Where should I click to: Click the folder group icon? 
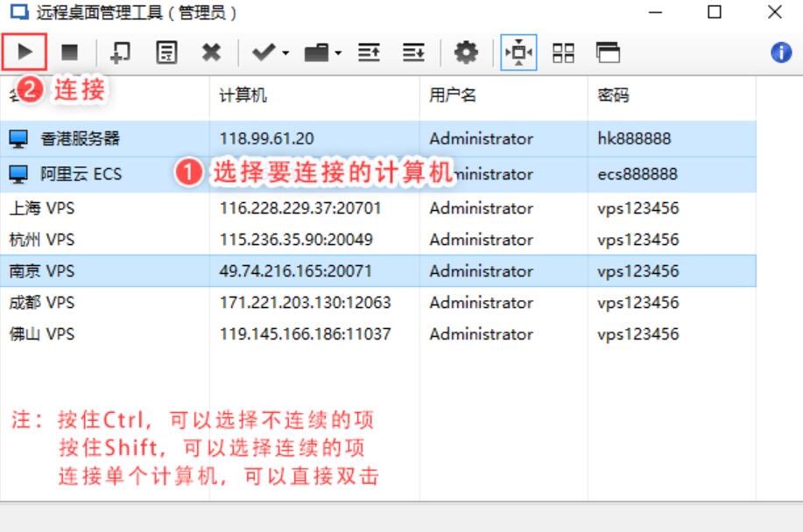(x=317, y=52)
